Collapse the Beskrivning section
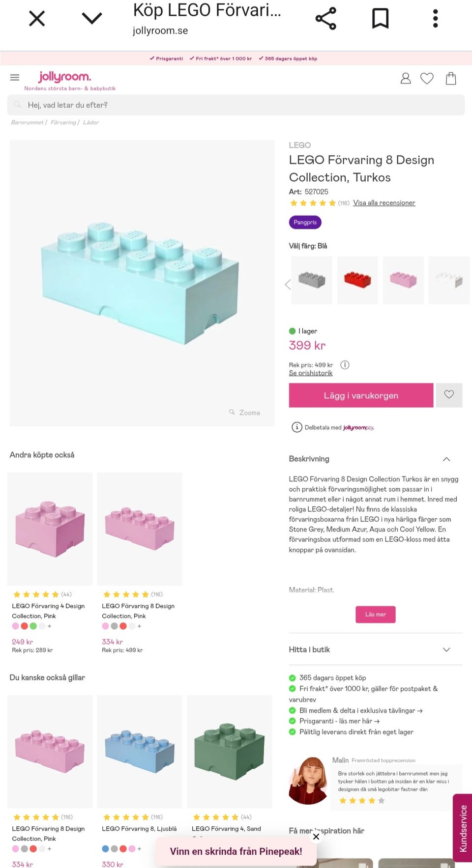This screenshot has width=472, height=868. [446, 459]
